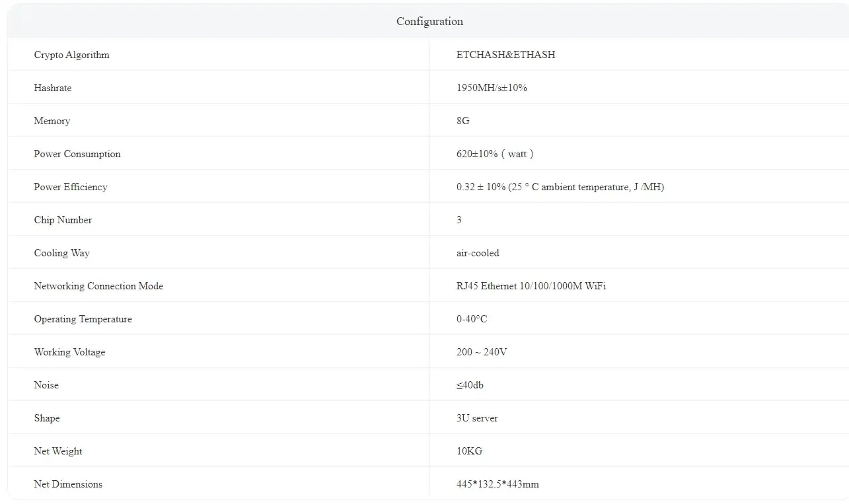This screenshot has height=504, width=849.
Task: Click the Power Efficiency label
Action: pyautogui.click(x=71, y=187)
